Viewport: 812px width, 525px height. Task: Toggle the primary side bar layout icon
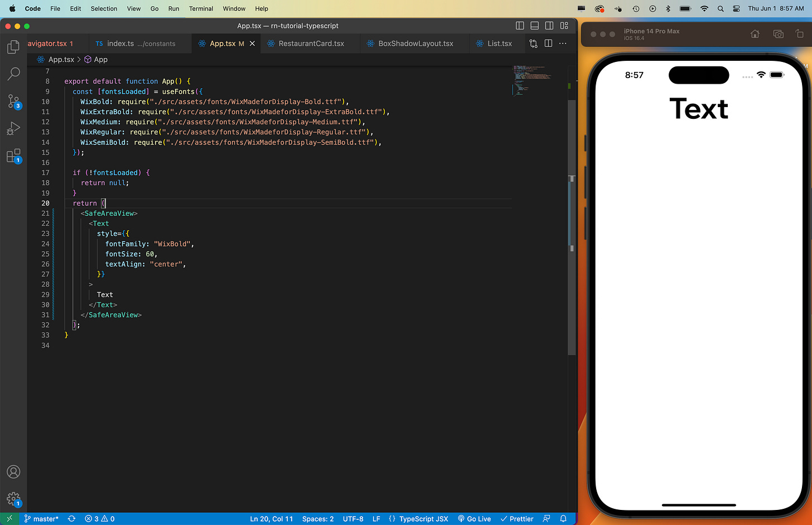520,26
